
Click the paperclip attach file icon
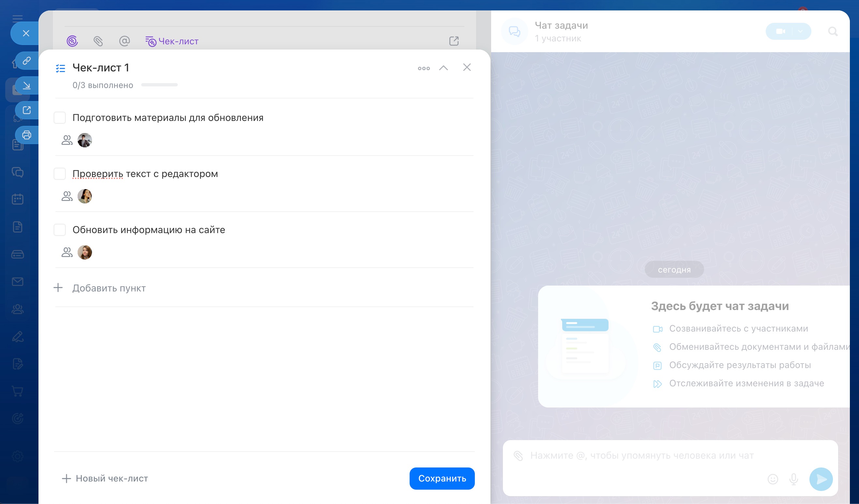click(98, 41)
